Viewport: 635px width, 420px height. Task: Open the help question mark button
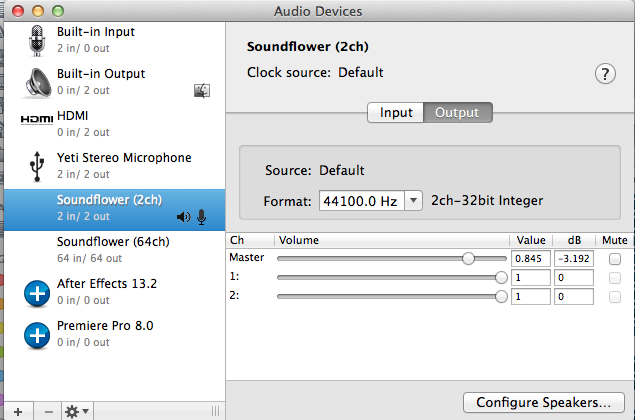[605, 74]
